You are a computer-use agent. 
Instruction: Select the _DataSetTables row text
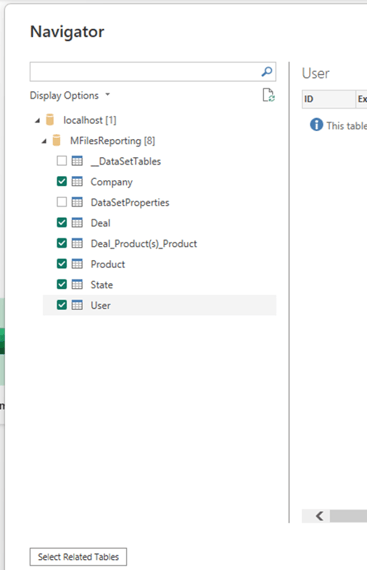tap(126, 161)
